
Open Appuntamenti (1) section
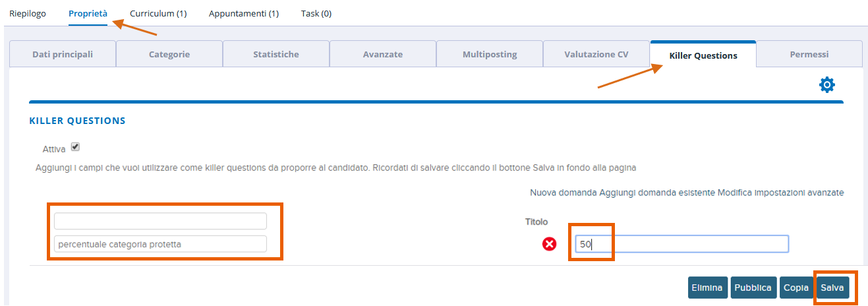[x=244, y=13]
